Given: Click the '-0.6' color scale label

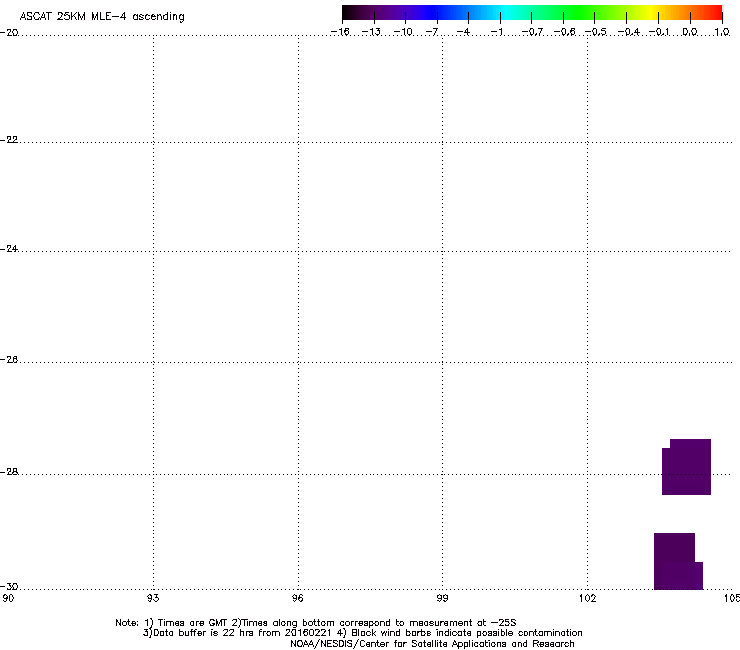Looking at the screenshot, I should [x=564, y=32].
